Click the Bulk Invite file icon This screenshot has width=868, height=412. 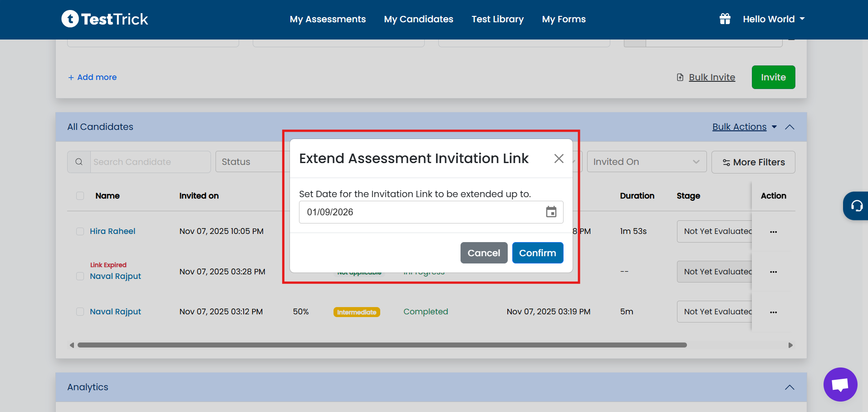(x=680, y=77)
